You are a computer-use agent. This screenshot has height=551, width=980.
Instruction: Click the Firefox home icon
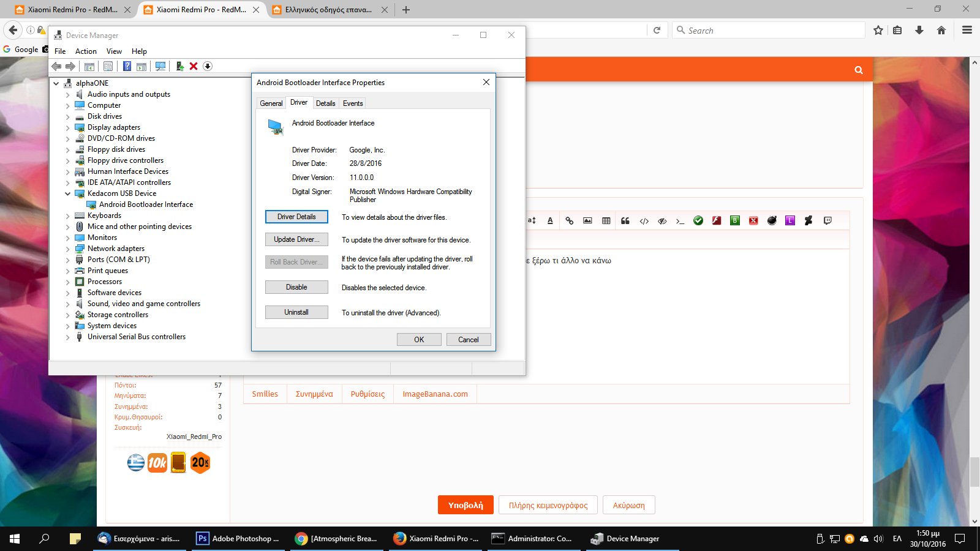941,30
